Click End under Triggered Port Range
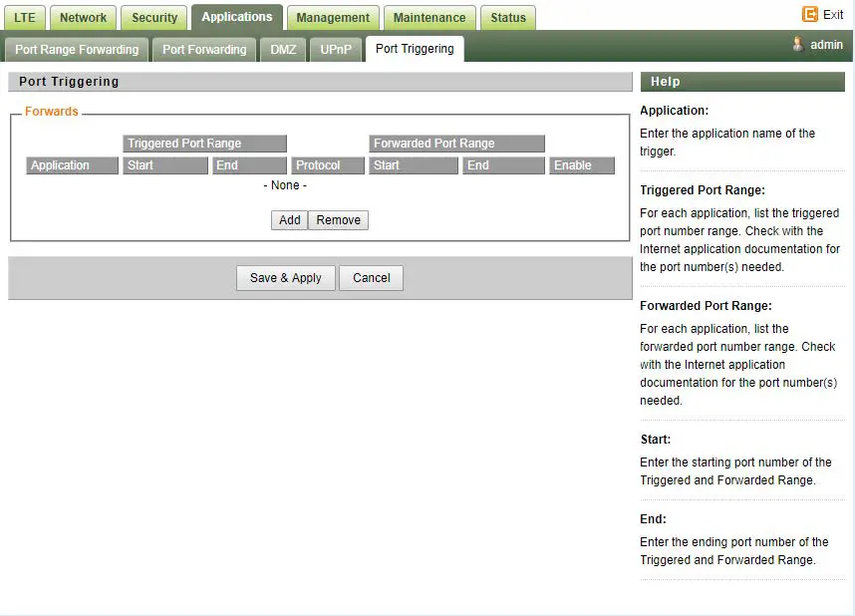855x616 pixels. [249, 165]
